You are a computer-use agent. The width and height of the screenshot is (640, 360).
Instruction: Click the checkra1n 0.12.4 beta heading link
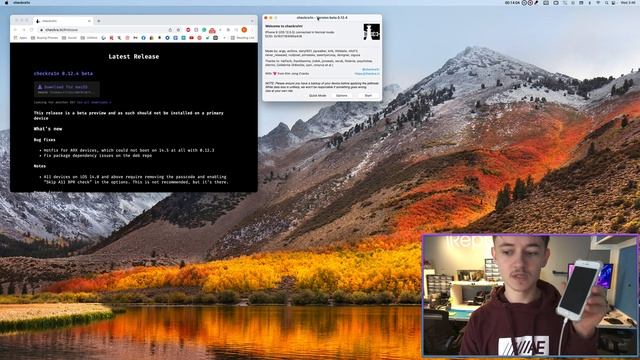[x=63, y=73]
